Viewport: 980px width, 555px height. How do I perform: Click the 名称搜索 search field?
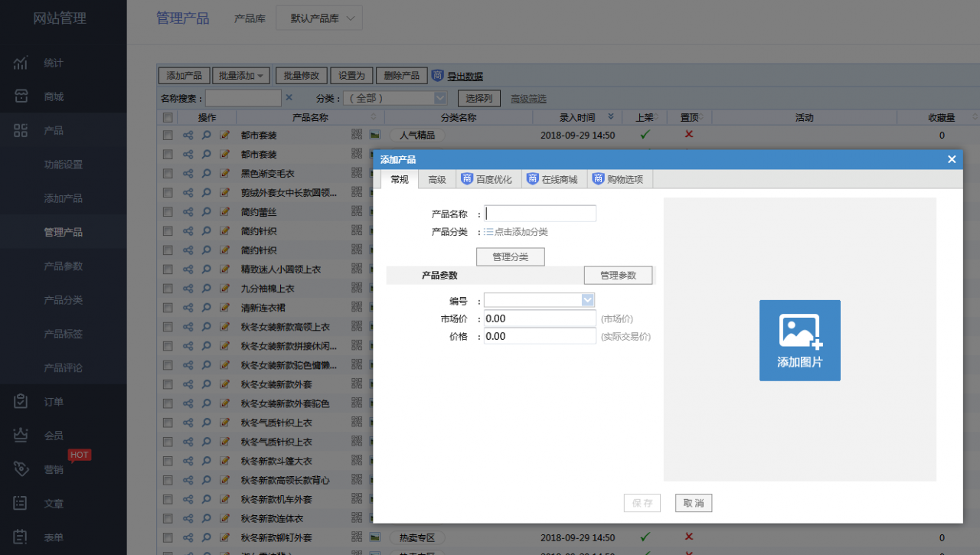[243, 98]
